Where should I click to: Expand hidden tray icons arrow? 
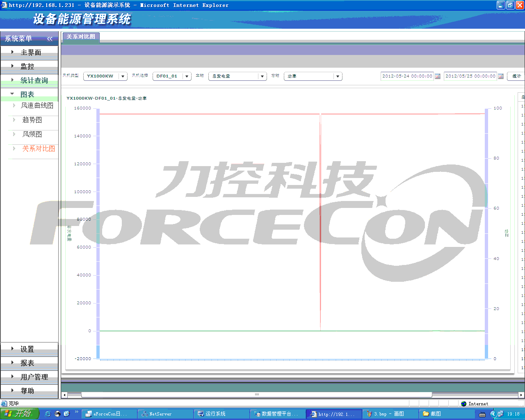[x=493, y=414]
